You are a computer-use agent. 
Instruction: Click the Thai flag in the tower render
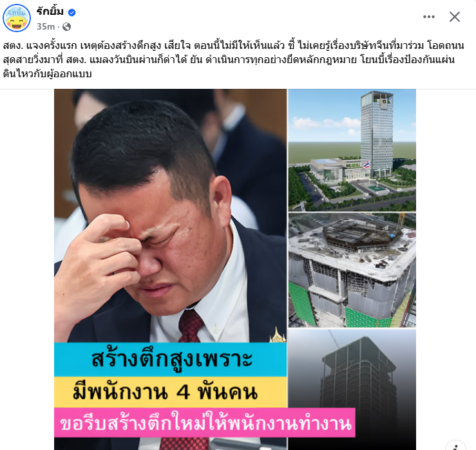367,165
